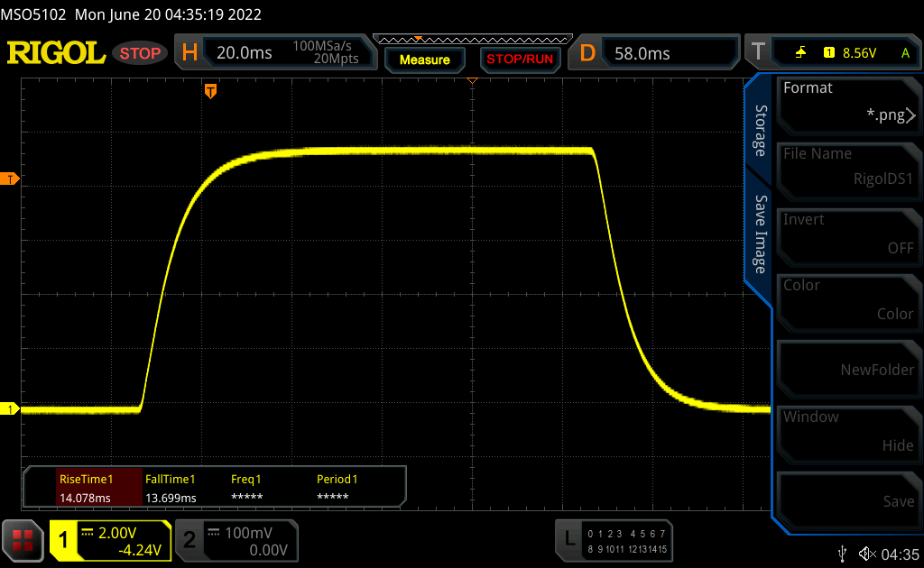924x568 pixels.
Task: Tap the orange horizontal H timebase icon
Action: 189,53
